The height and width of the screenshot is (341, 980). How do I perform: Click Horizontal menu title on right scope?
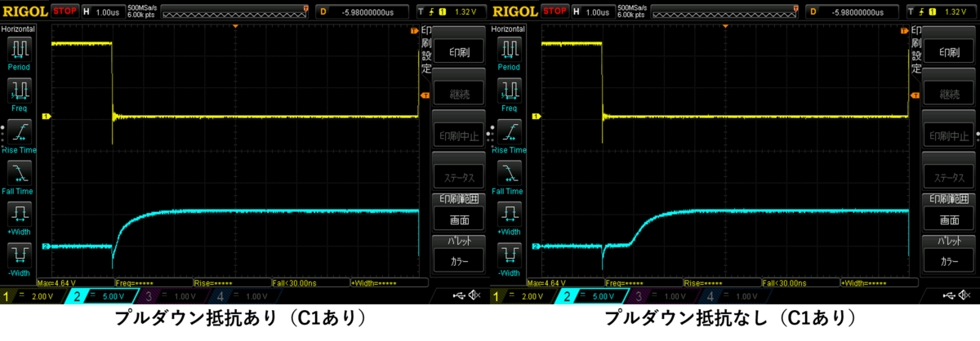(508, 29)
